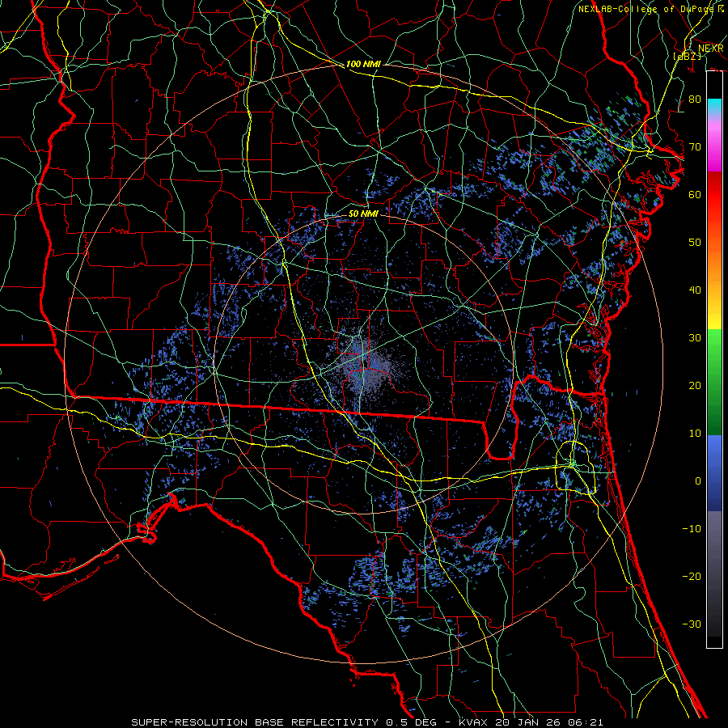728x728 pixels.
Task: Click the 0 value on the color scale
Action: pos(698,481)
